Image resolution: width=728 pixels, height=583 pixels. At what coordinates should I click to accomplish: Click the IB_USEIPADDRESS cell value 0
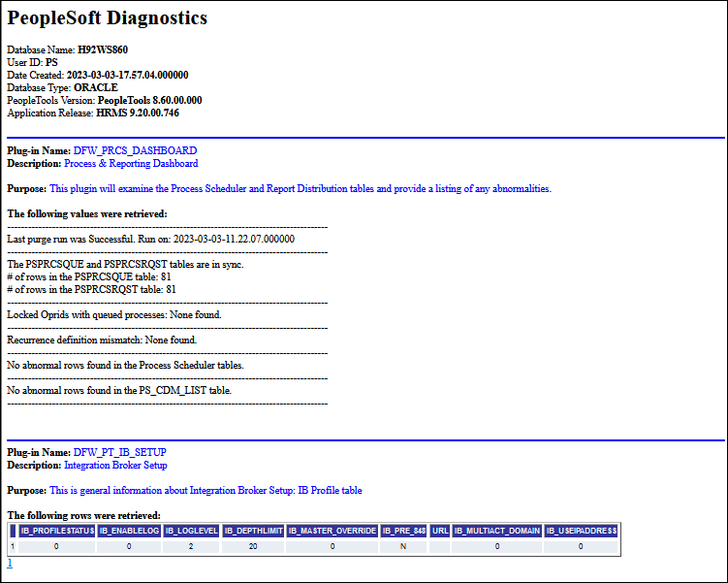(x=581, y=546)
